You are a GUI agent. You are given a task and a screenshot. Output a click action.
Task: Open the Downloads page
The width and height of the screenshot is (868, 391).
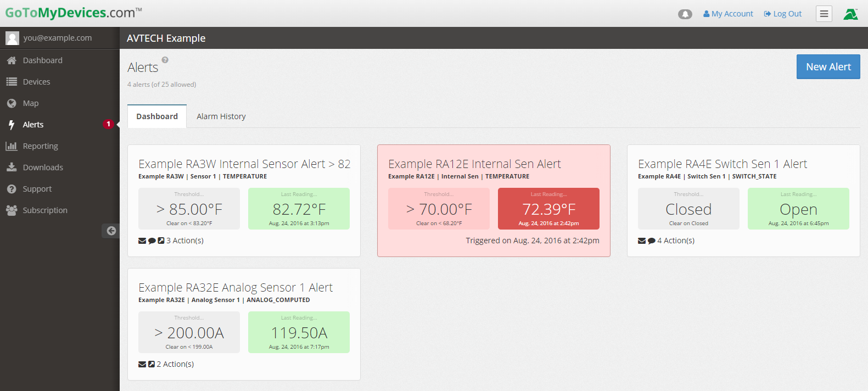click(43, 167)
